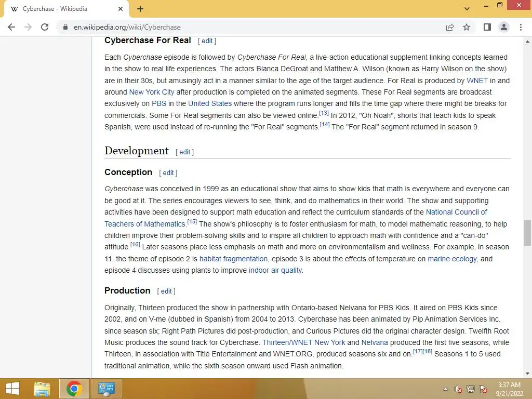Screen dimensions: 532x399
Task: Open citation reference 18
Action: [x=427, y=352]
